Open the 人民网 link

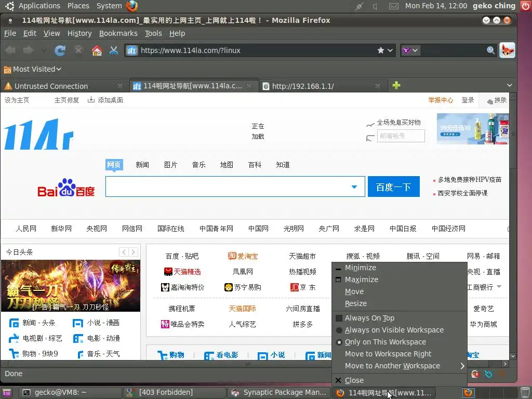click(x=26, y=229)
